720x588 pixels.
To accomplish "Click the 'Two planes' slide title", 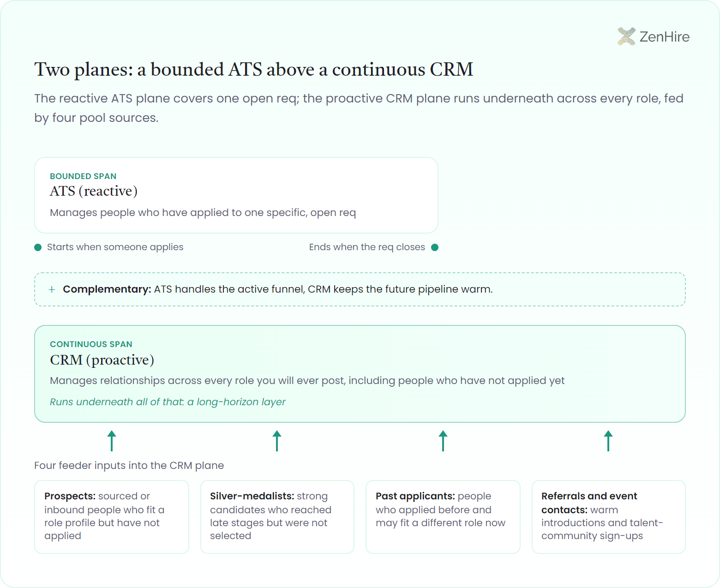I will (x=254, y=70).
